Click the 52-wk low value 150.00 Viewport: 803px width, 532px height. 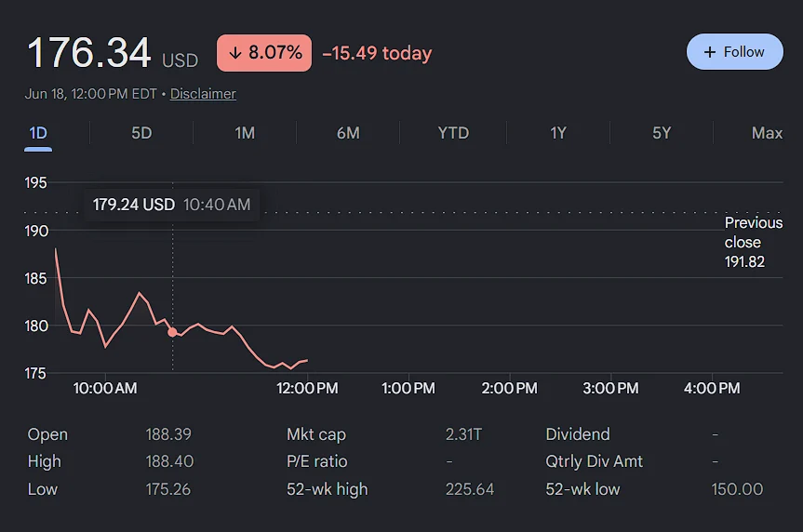point(737,489)
